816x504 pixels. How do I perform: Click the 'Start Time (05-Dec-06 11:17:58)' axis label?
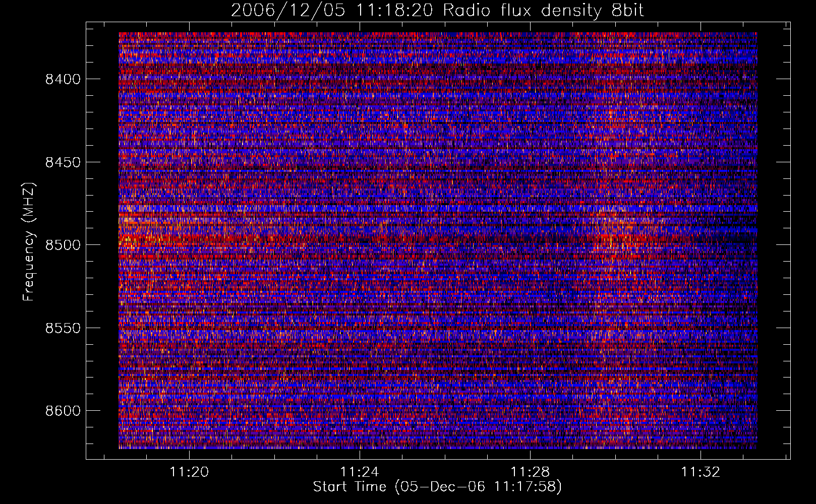(437, 487)
